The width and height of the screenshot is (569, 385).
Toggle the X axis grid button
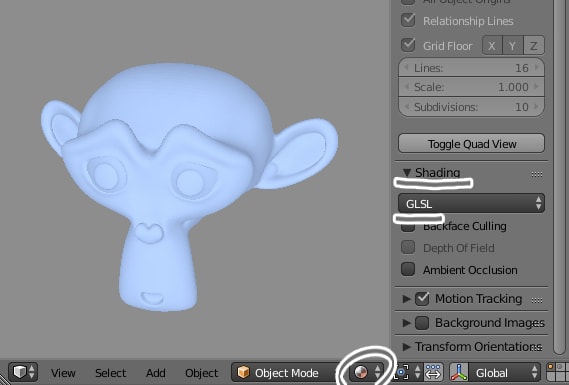[492, 46]
